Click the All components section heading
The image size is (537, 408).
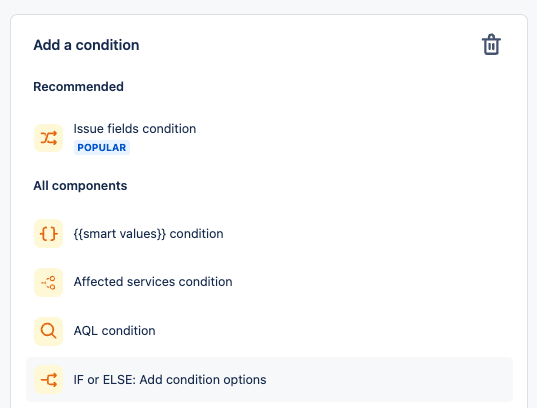(x=80, y=186)
